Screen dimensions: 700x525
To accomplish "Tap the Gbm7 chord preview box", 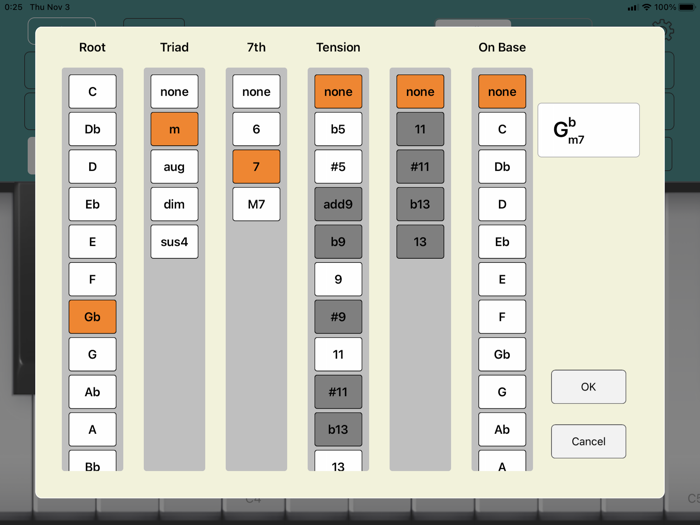I will (x=588, y=130).
